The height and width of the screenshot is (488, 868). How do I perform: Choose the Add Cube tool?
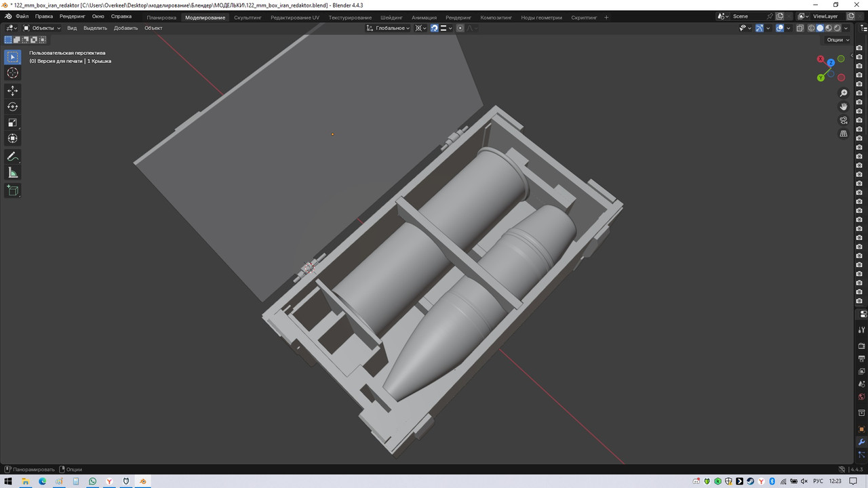click(13, 190)
